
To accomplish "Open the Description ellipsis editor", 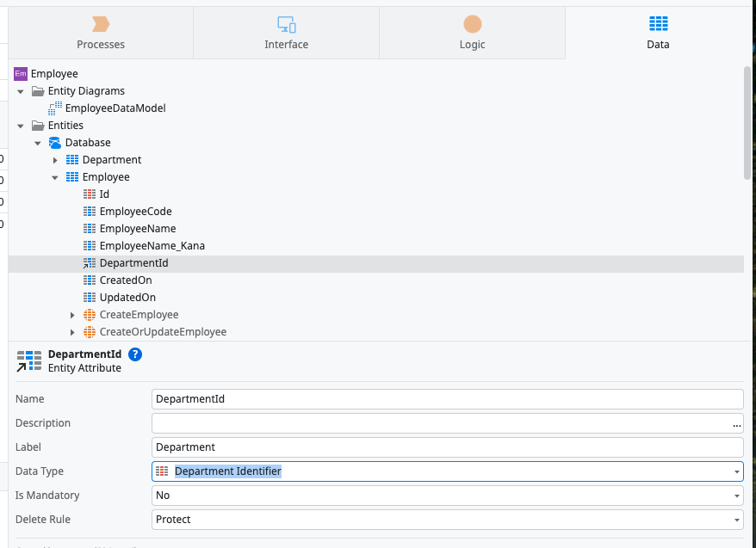I will tap(737, 424).
